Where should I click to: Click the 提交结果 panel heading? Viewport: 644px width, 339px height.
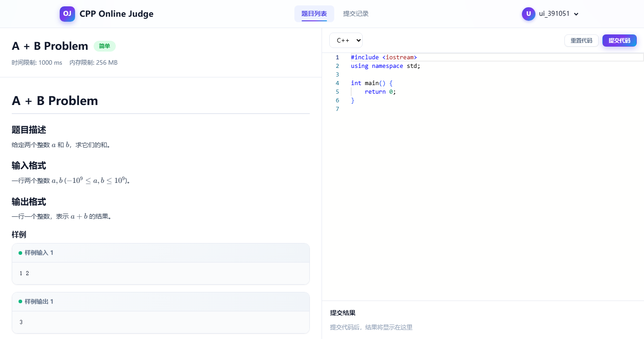pyautogui.click(x=343, y=313)
